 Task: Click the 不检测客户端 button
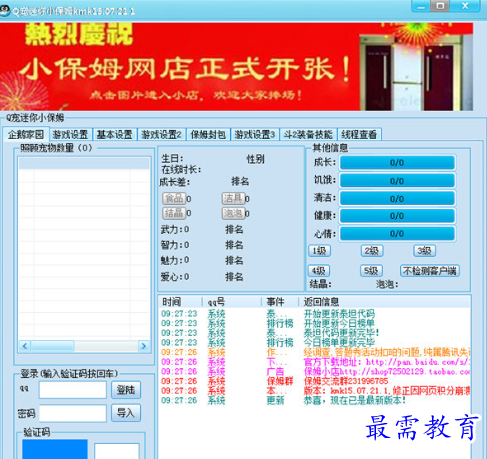430,271
